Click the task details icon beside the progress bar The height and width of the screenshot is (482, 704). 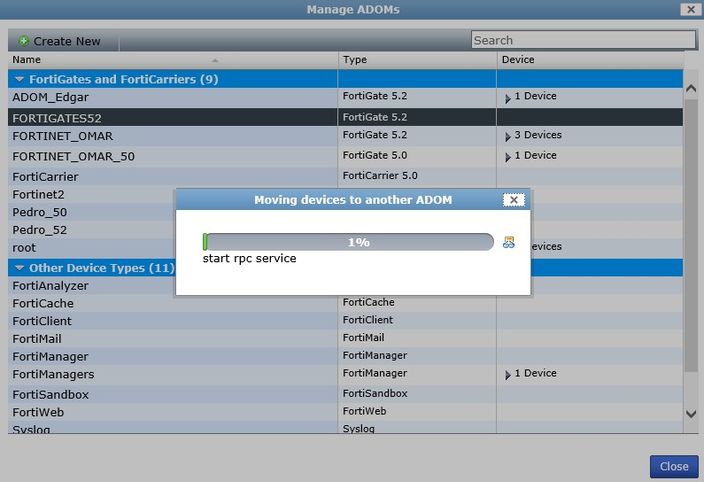[509, 242]
